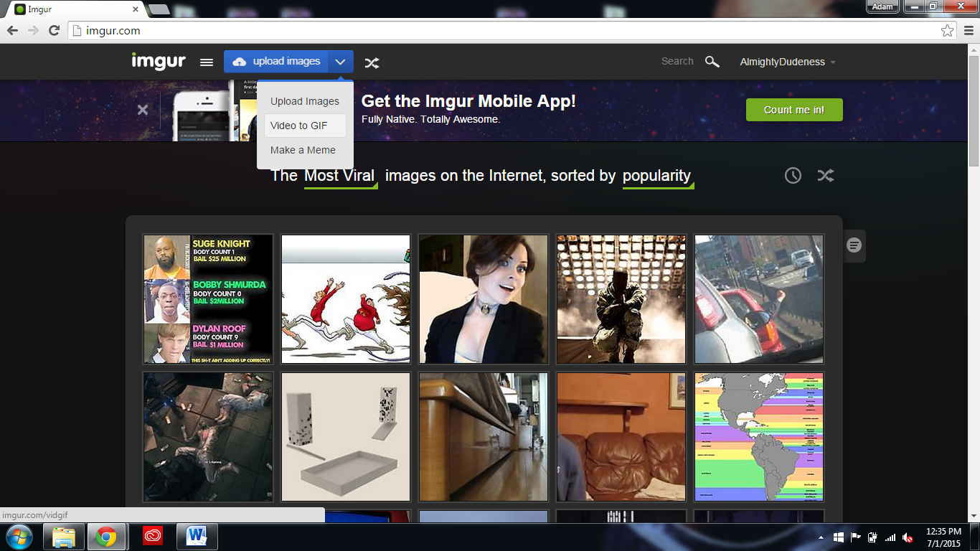Click the random shuffle icon in header
Viewport: 980px width, 551px height.
point(372,63)
